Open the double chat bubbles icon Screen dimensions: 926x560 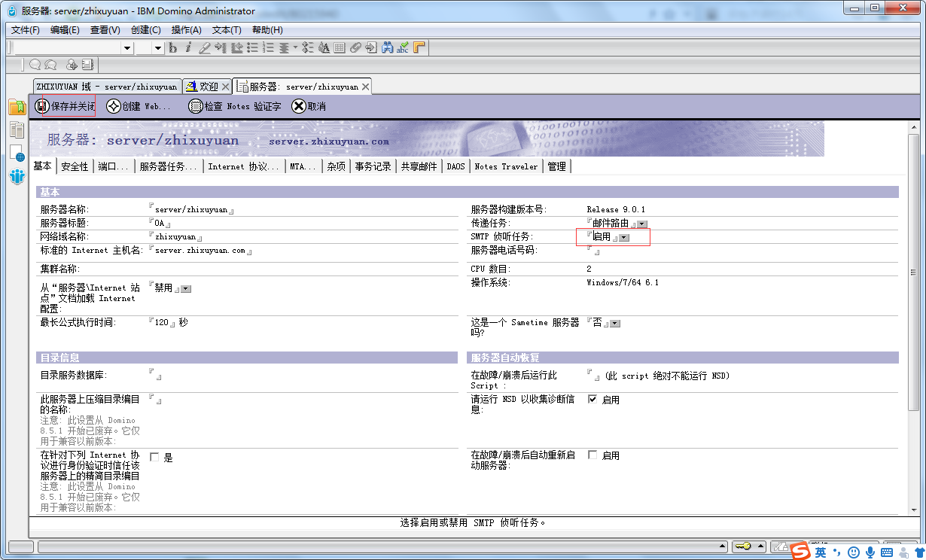pos(50,65)
